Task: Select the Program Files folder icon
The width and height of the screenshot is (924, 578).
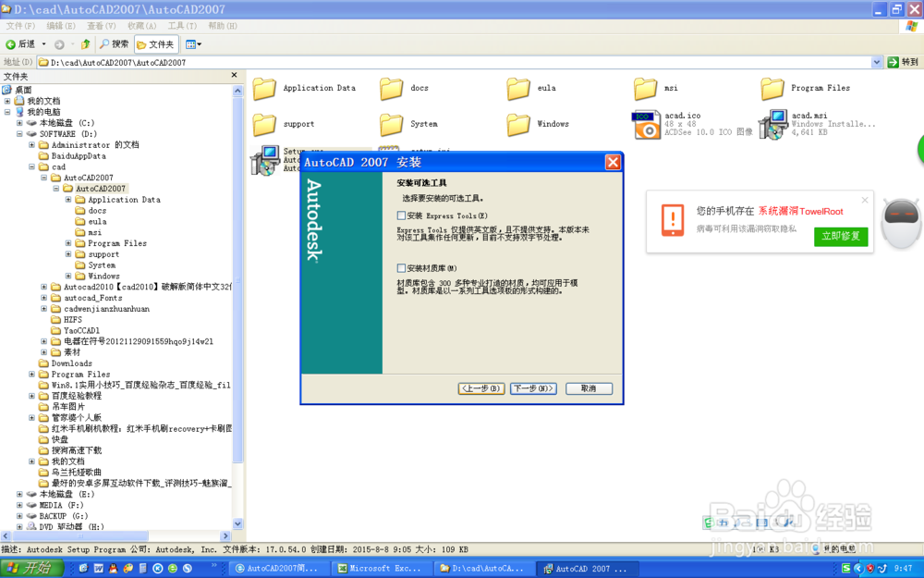Action: point(772,89)
